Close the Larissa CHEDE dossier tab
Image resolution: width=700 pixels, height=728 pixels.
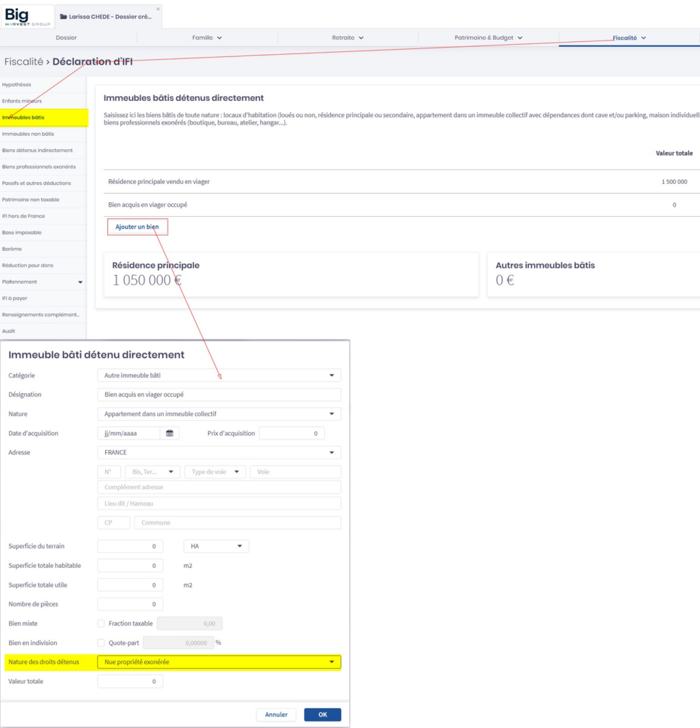[x=158, y=9]
